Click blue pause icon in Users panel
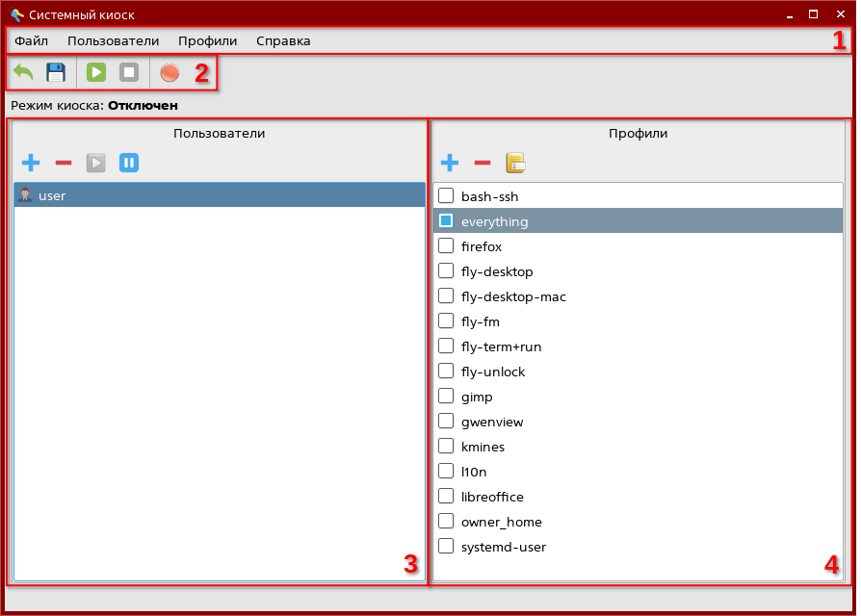 tap(129, 163)
